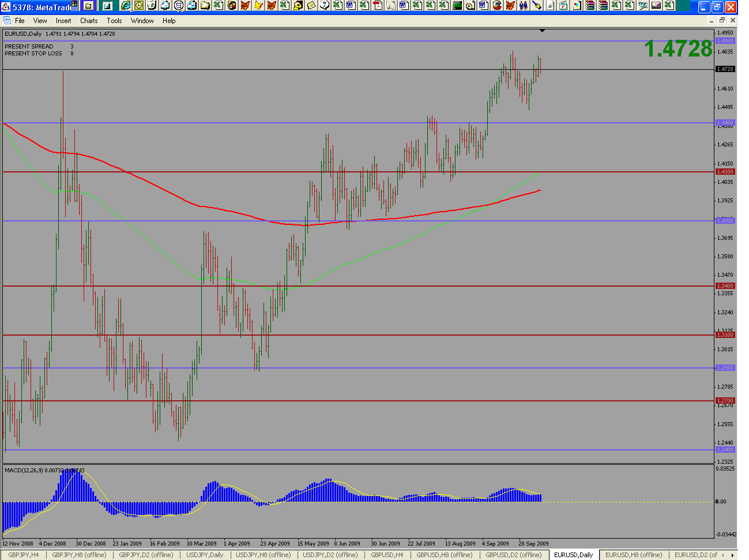Click the Adobe PDF shortcut icon
Viewport: 749px width, 560px height.
(378, 6)
